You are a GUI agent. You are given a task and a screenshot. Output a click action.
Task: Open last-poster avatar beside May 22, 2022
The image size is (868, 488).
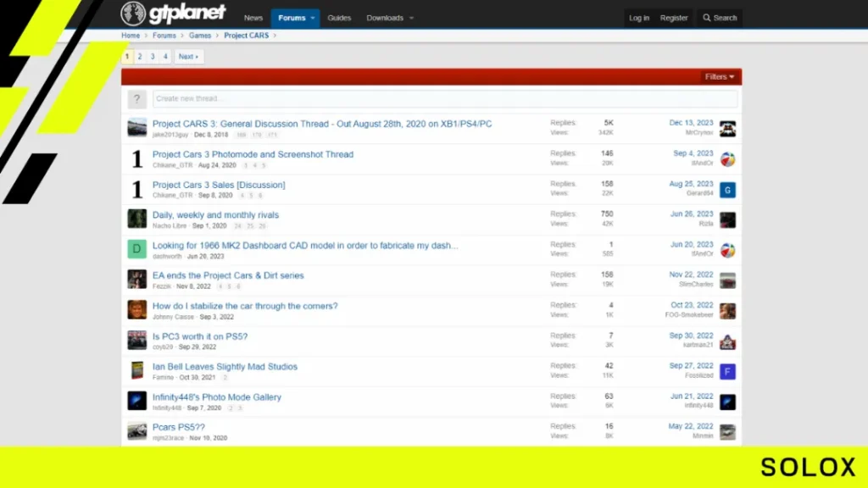[x=727, y=431]
